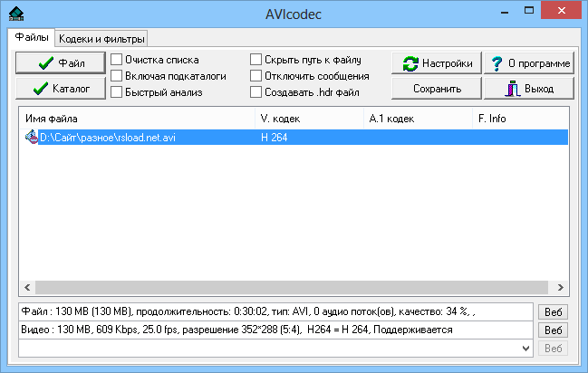Expand the bottom info dropdown arrow

coord(525,349)
